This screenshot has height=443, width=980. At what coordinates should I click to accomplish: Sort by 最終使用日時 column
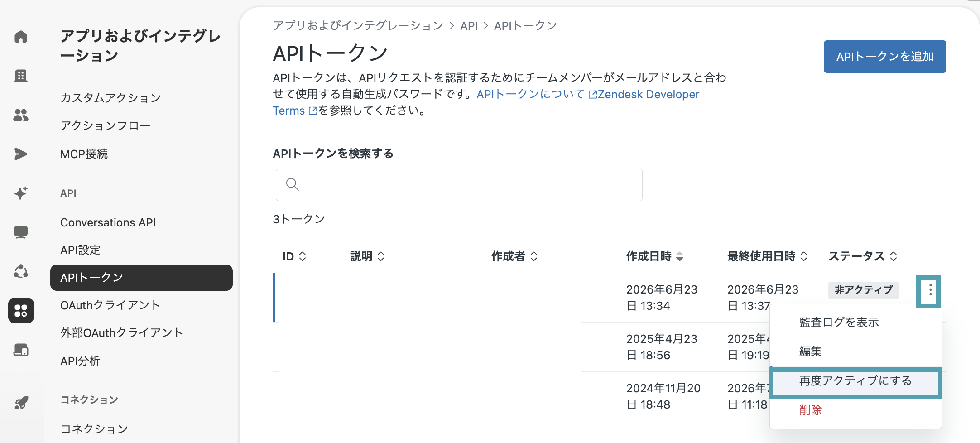(x=767, y=256)
